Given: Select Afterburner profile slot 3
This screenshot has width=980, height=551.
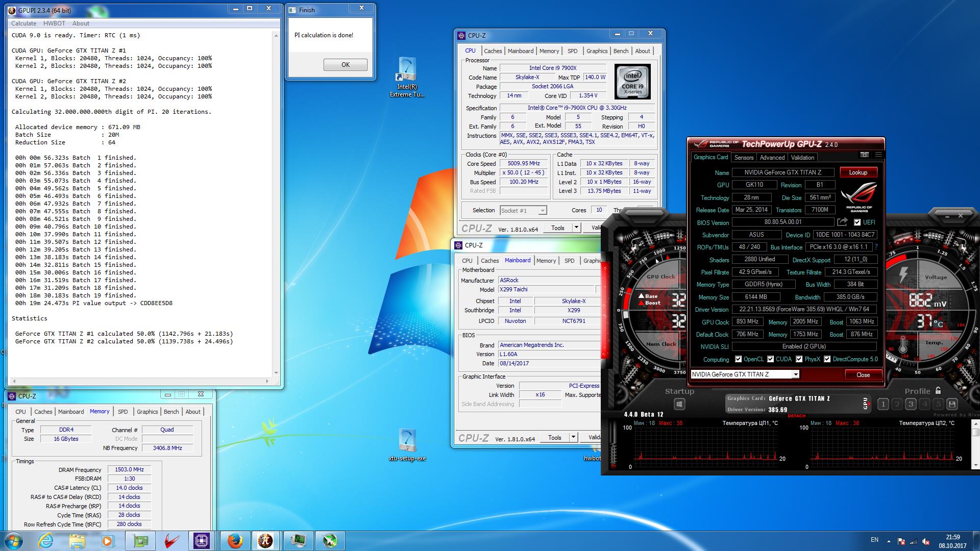Looking at the screenshot, I should click(x=911, y=405).
